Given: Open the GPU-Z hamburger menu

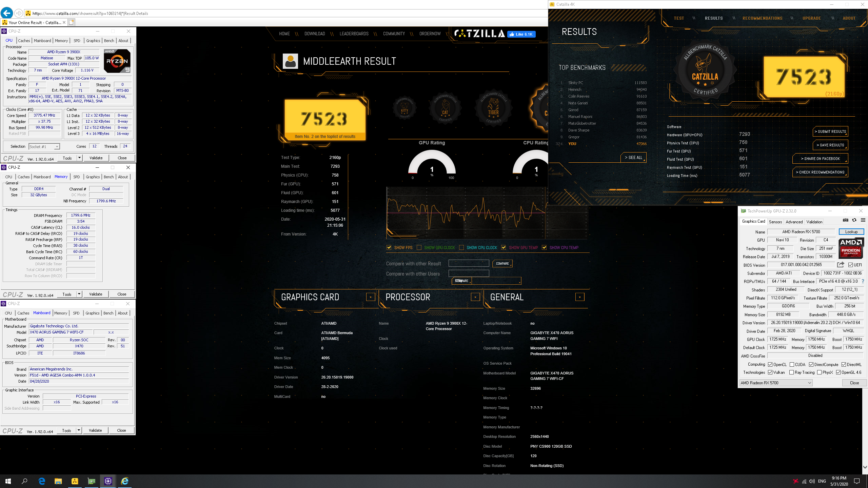Looking at the screenshot, I should [863, 220].
